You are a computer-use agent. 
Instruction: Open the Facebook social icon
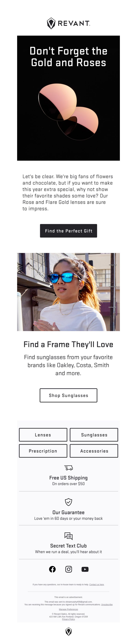(52, 569)
